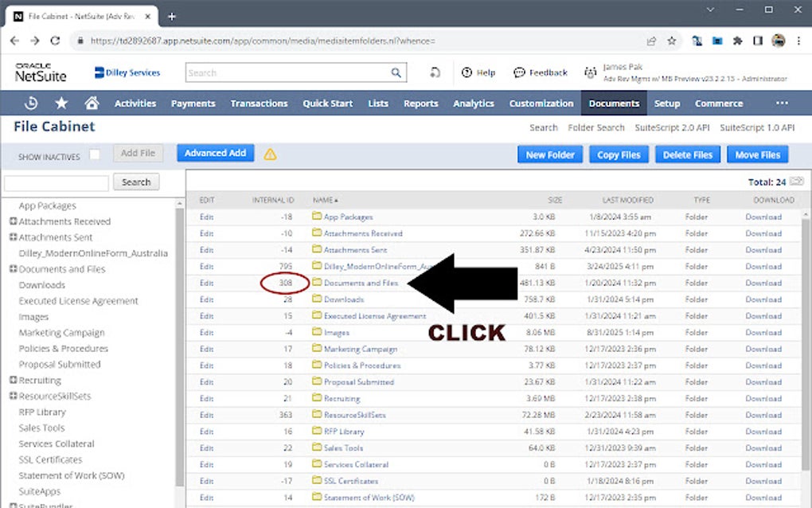Switch to the Reports menu

click(421, 103)
